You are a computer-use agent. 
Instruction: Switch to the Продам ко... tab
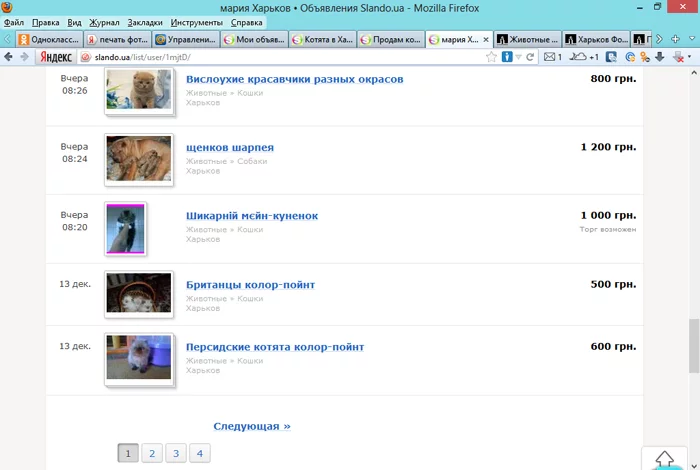click(x=391, y=40)
